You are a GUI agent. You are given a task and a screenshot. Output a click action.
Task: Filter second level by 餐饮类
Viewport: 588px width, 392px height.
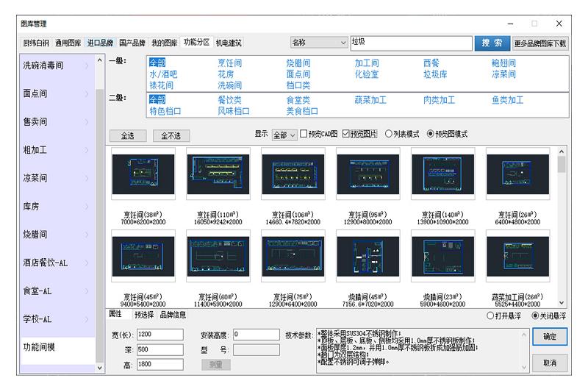pos(230,100)
